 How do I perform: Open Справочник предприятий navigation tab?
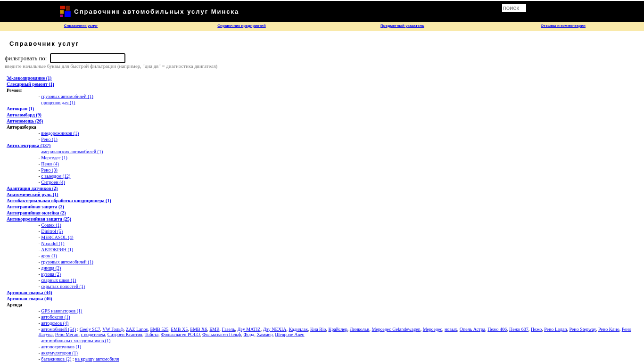[x=241, y=26]
